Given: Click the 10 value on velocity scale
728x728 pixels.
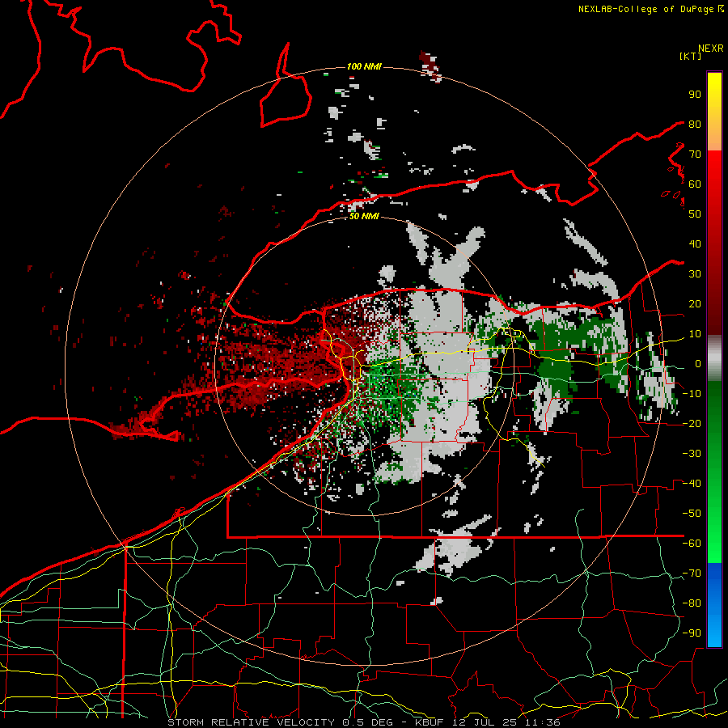Looking at the screenshot, I should tap(695, 334).
